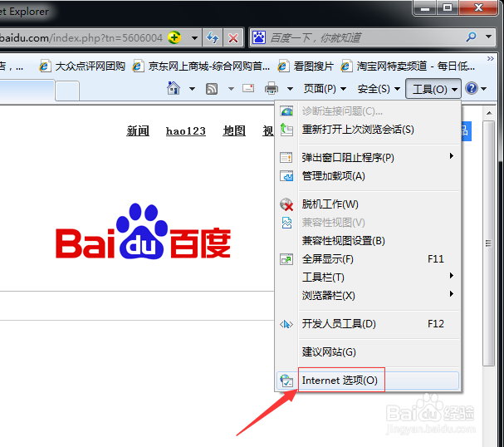Open the 新闻 link on Baidu page

coord(138,131)
